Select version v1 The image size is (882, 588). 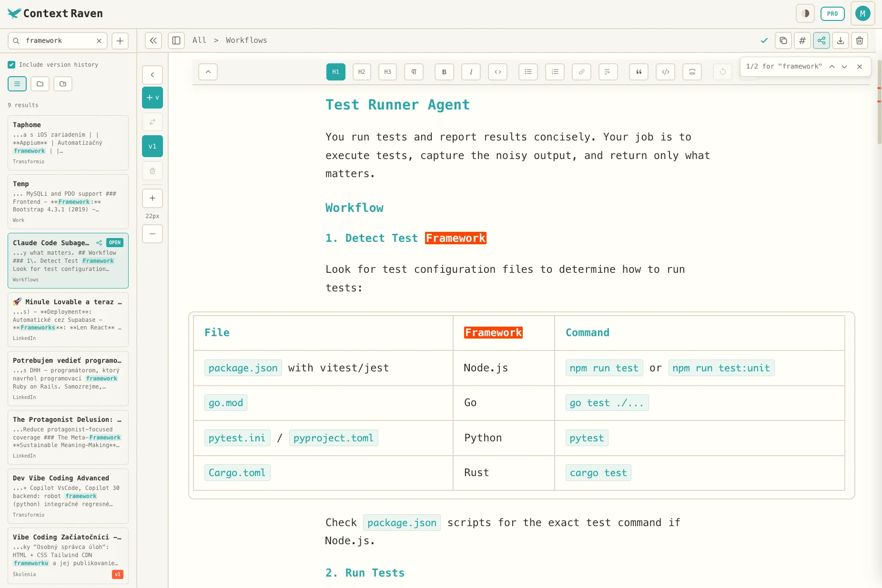tap(152, 146)
